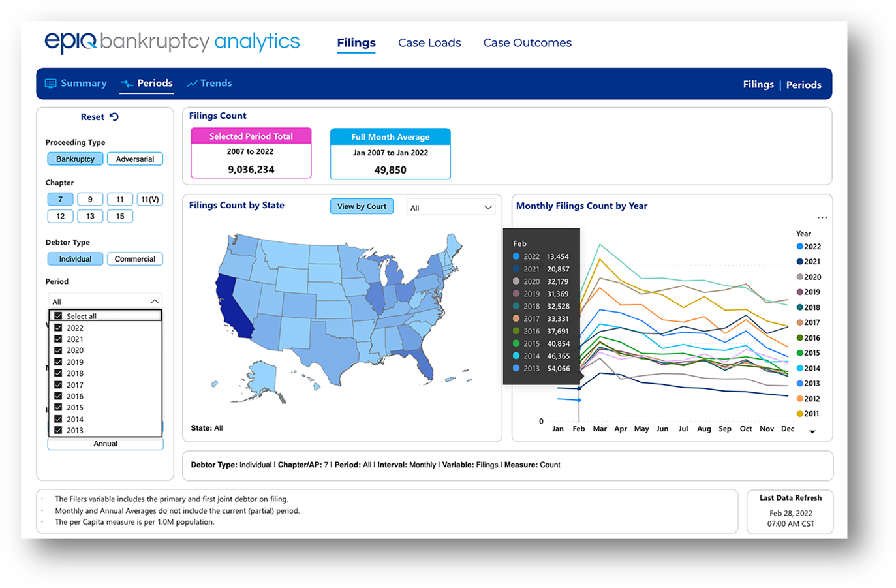Uncheck the 2016 period checkbox
896x588 pixels.
[58, 396]
